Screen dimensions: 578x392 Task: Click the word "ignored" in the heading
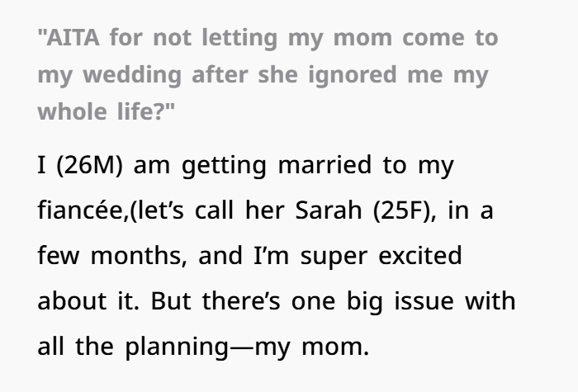point(353,76)
